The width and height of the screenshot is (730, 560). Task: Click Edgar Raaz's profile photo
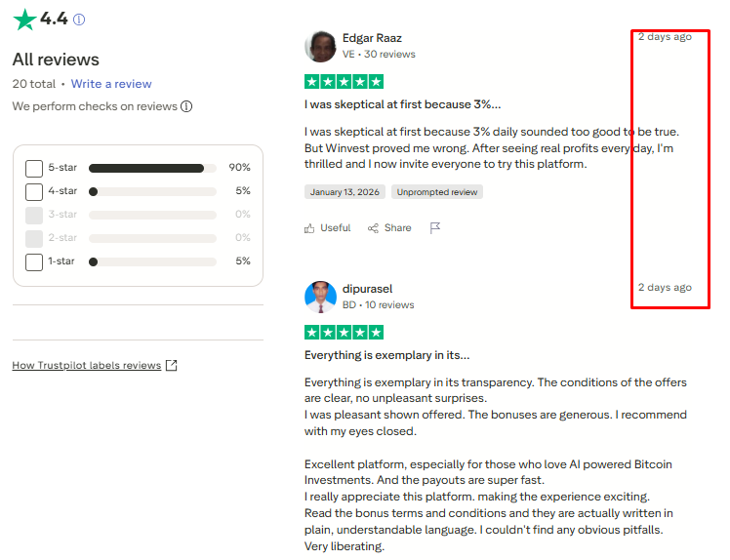pyautogui.click(x=320, y=47)
